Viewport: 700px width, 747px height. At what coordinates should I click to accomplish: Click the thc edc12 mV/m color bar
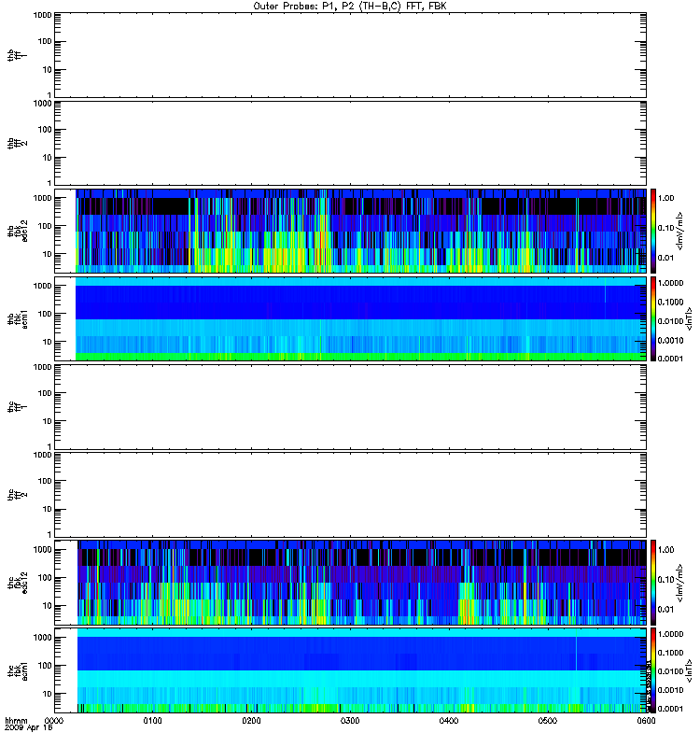[x=653, y=583]
